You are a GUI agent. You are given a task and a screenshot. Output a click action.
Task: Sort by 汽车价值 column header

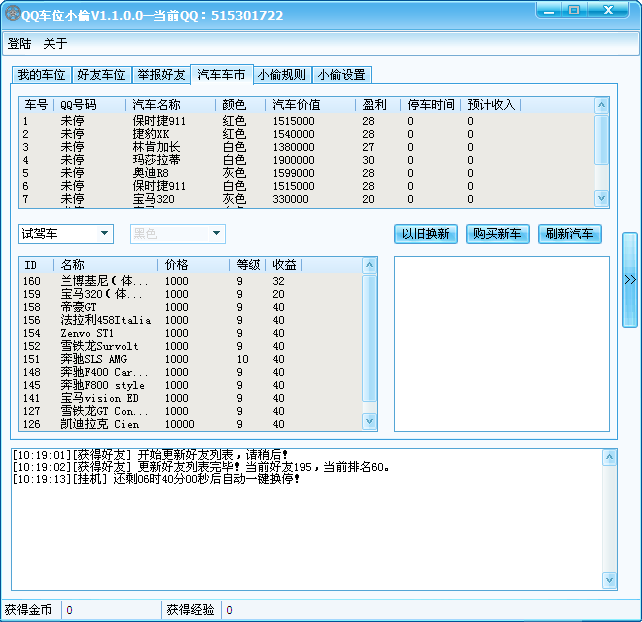[x=310, y=105]
